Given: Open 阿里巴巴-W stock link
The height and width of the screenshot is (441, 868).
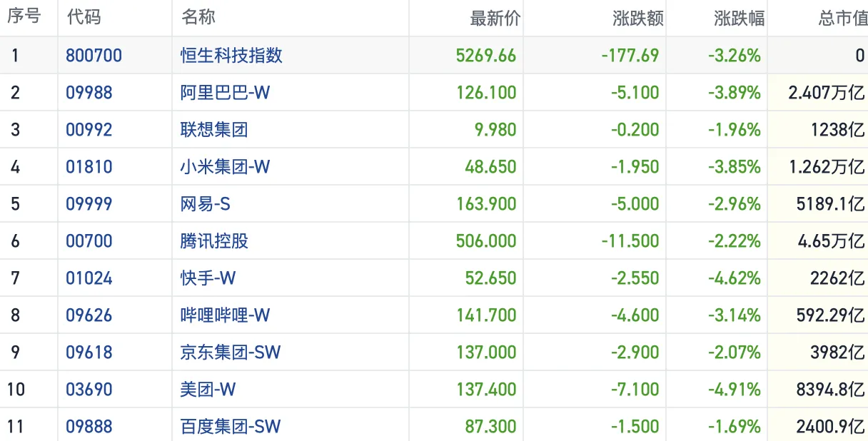Looking at the screenshot, I should pos(225,93).
